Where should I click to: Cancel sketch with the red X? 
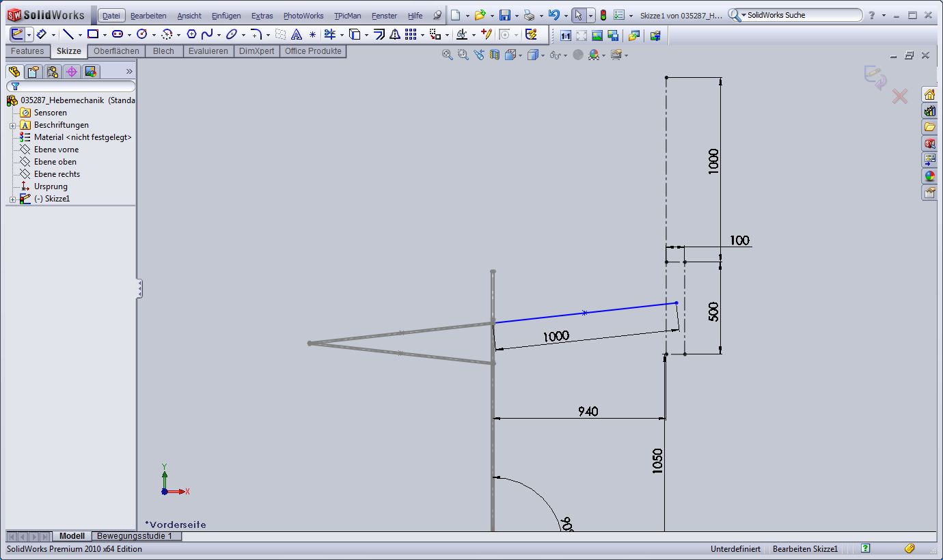pyautogui.click(x=900, y=96)
